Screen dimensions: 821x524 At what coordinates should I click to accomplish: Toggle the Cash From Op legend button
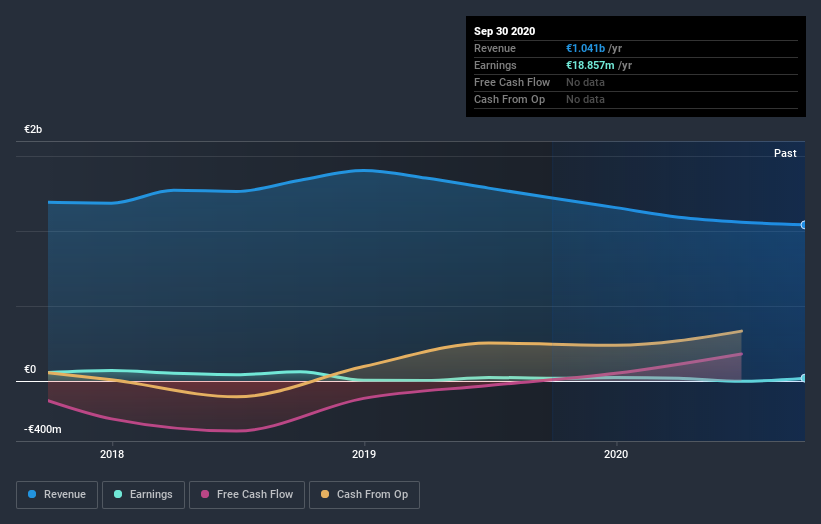364,495
